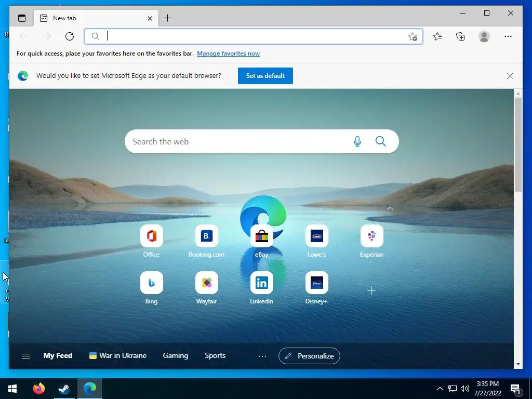
Task: Open the Booking.com quick link
Action: tap(206, 241)
